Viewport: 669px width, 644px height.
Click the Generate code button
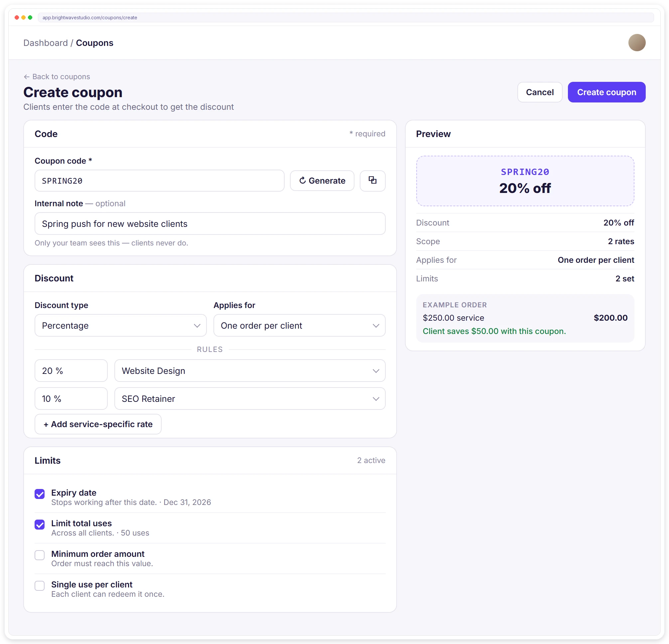322,181
